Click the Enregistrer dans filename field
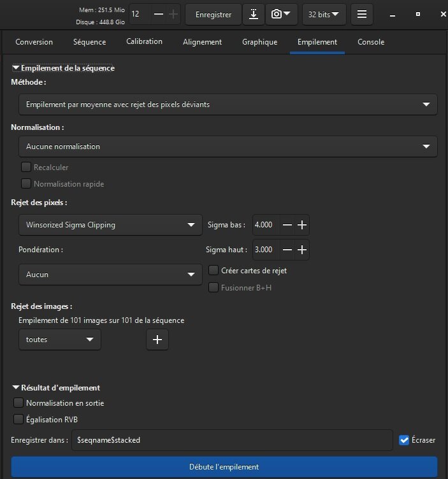The image size is (448, 479). (232, 440)
